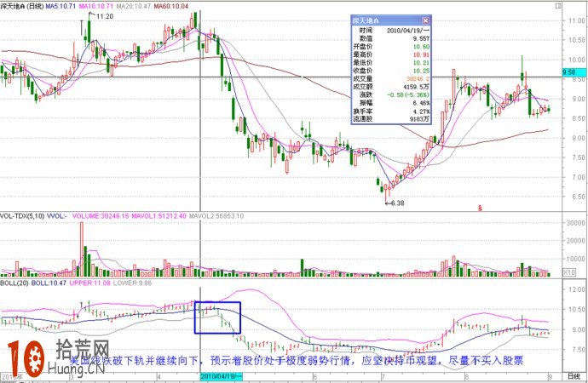
Task: Select the 收盘价 10.25 row in popup
Action: pos(391,71)
